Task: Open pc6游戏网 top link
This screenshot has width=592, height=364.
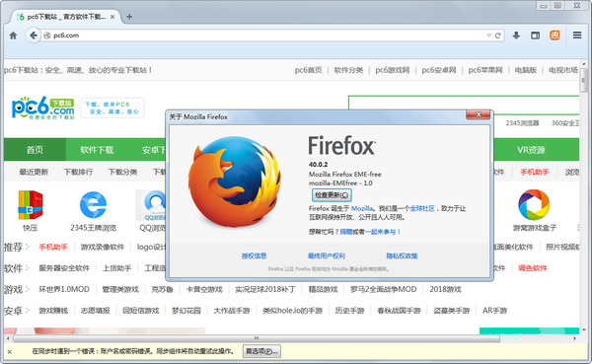Action: click(x=393, y=70)
